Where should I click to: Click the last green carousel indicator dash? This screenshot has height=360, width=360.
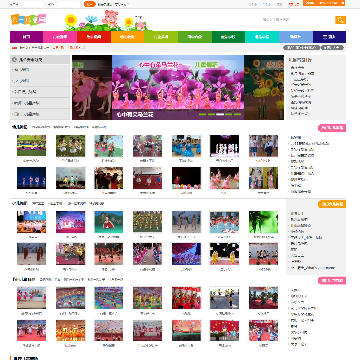pos(237,114)
